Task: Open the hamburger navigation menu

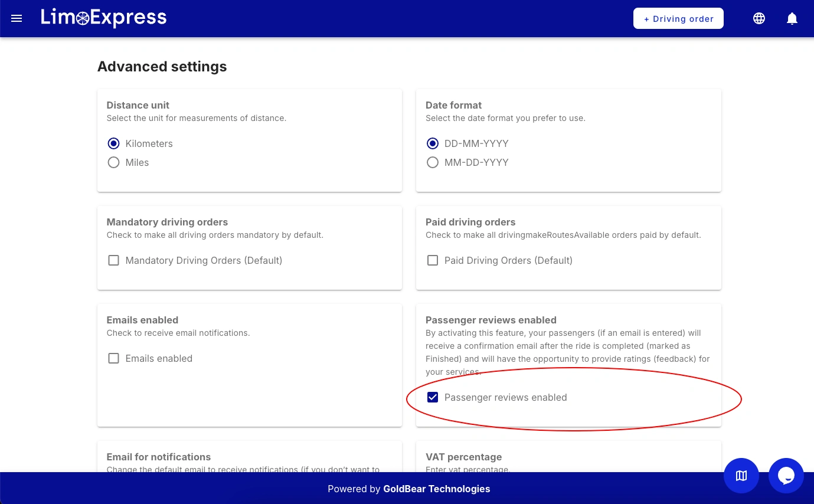Action: pos(17,18)
